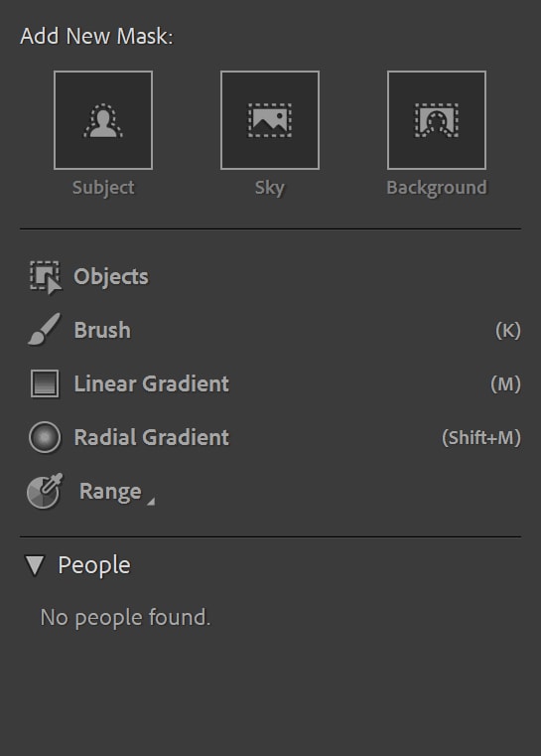Click the Subject label text
Viewport: 541px width, 756px height.
pos(103,188)
